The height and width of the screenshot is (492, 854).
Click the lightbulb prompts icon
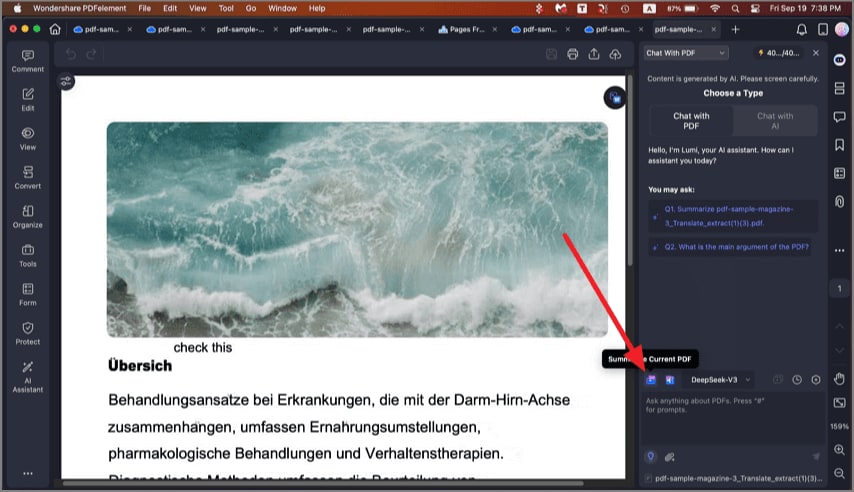click(x=650, y=457)
